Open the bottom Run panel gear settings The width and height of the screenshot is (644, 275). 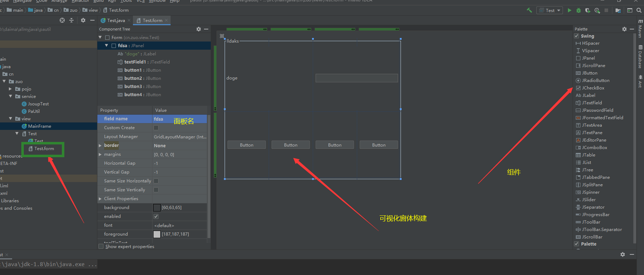point(623,254)
